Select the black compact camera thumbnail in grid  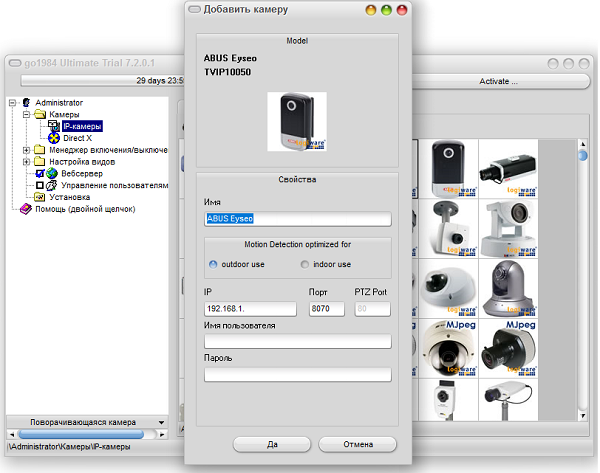(448, 169)
